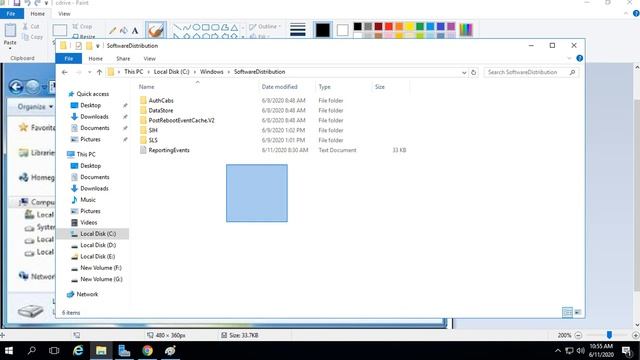Select New Volume (F:) in navigation pane
Image resolution: width=640 pixels, height=360 pixels.
pos(101,268)
